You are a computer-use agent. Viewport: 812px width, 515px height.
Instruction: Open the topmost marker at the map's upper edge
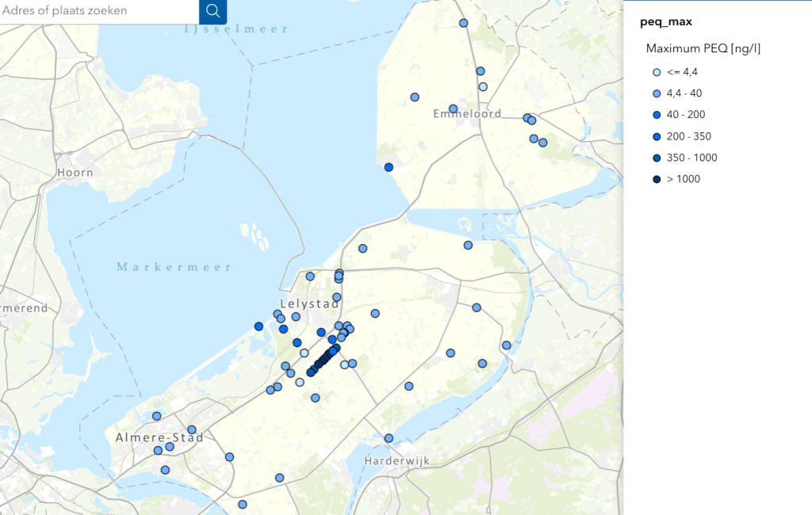point(463,23)
